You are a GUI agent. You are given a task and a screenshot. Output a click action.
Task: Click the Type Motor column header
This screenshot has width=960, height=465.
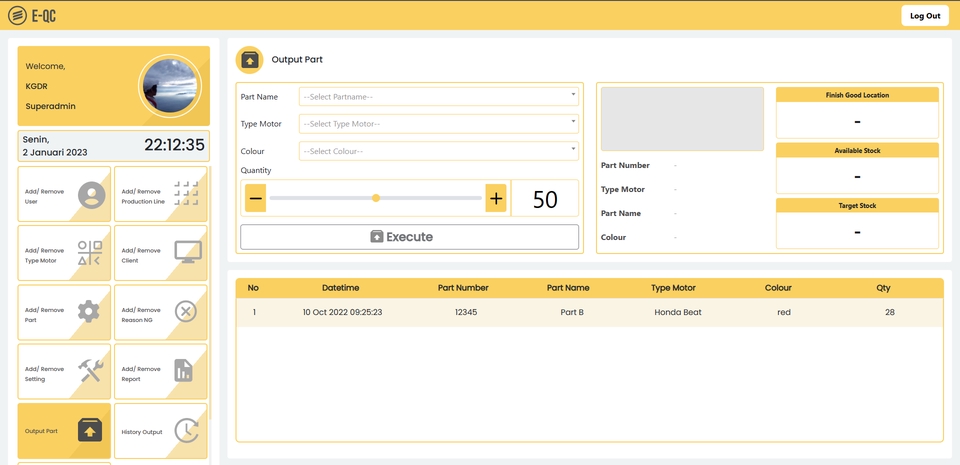pyautogui.click(x=673, y=288)
